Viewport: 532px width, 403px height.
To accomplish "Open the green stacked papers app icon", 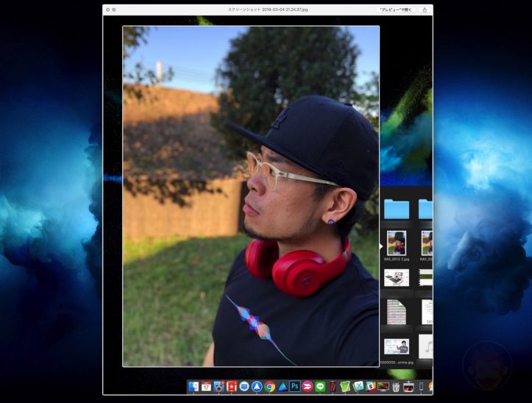I will 345,386.
